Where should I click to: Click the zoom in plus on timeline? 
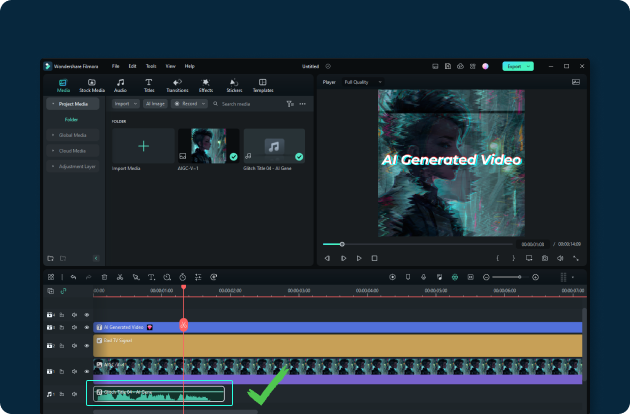(x=535, y=277)
